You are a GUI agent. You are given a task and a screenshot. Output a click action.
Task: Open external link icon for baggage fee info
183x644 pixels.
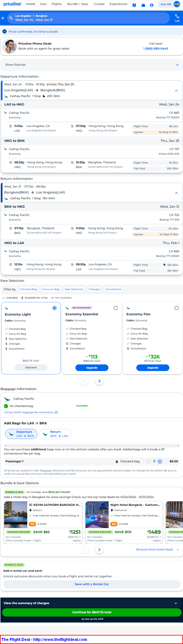coord(56,412)
